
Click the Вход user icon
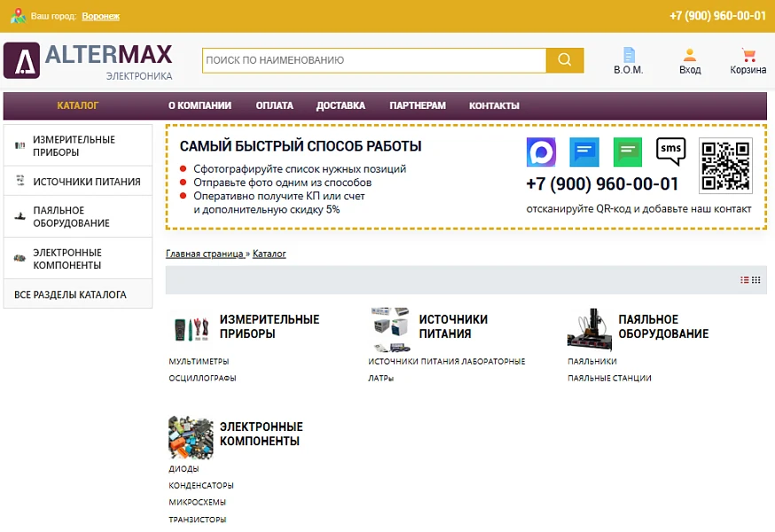click(690, 54)
